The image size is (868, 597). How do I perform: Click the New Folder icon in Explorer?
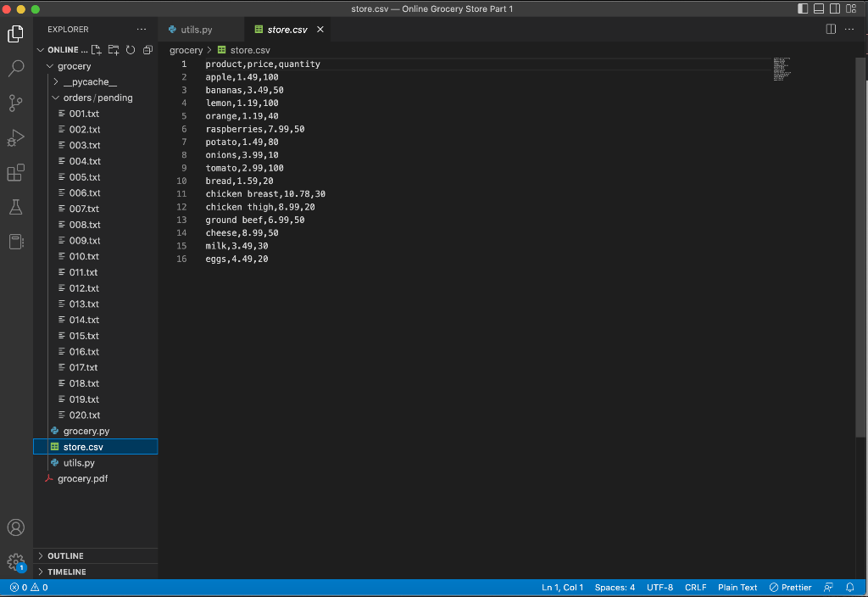[x=113, y=50]
